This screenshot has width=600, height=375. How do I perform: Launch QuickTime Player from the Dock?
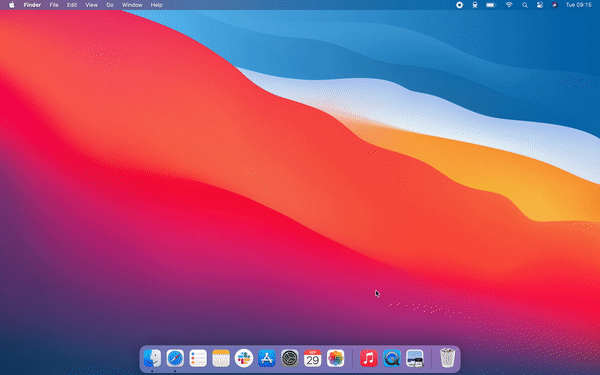click(x=392, y=359)
